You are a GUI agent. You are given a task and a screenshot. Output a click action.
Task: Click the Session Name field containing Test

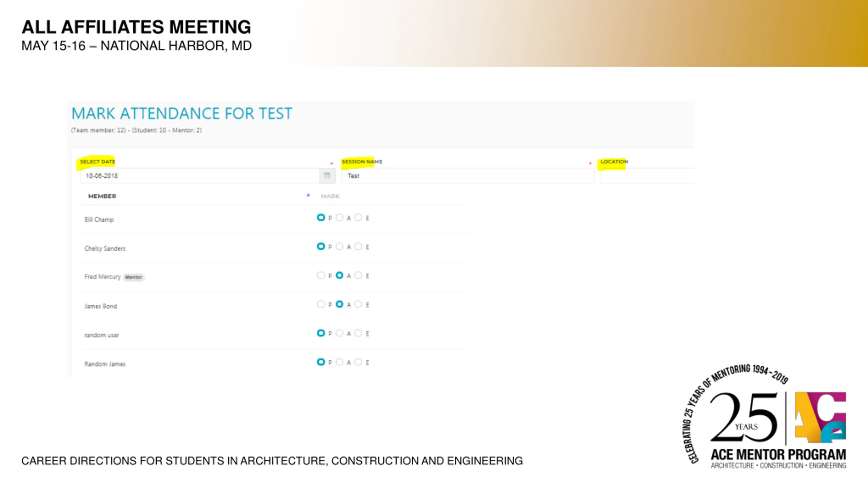coord(468,176)
